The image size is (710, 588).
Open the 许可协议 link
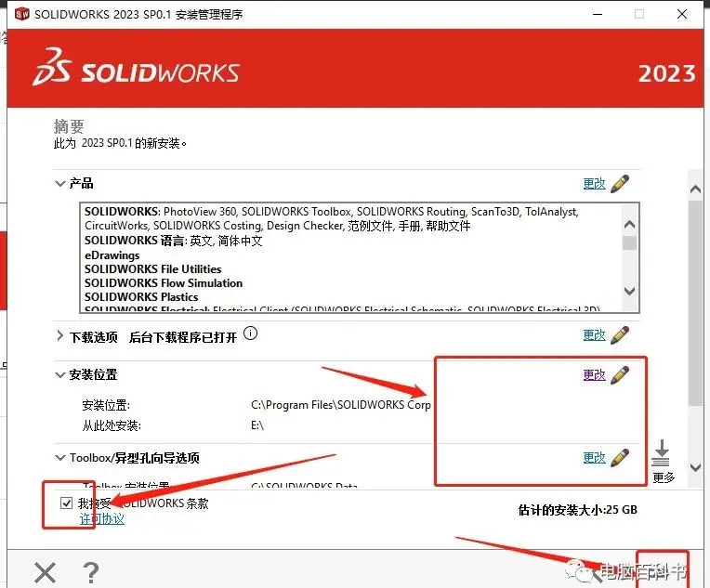pos(102,519)
